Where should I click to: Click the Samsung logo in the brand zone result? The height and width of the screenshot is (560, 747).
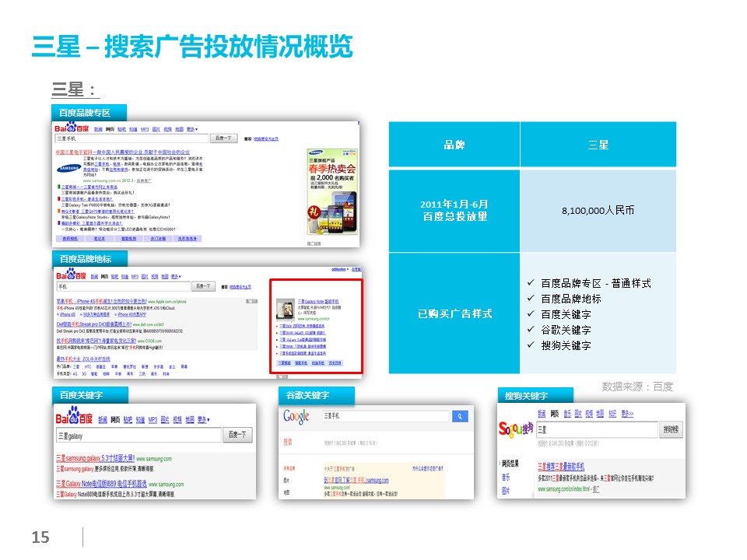pos(68,167)
